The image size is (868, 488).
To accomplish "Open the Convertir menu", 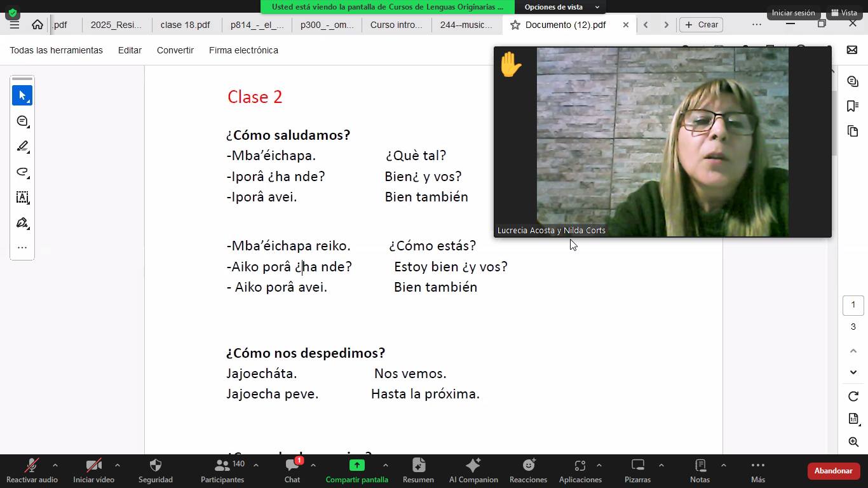I will 175,50.
